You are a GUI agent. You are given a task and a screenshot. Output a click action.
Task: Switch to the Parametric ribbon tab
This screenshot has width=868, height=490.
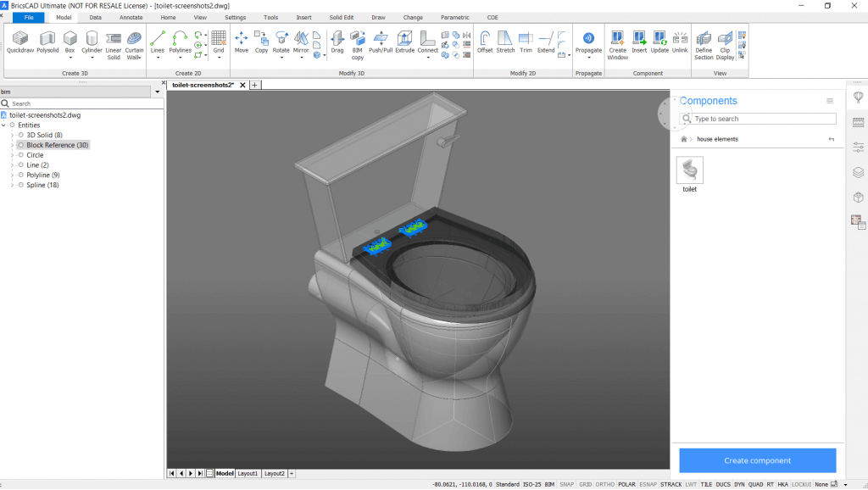click(x=455, y=17)
